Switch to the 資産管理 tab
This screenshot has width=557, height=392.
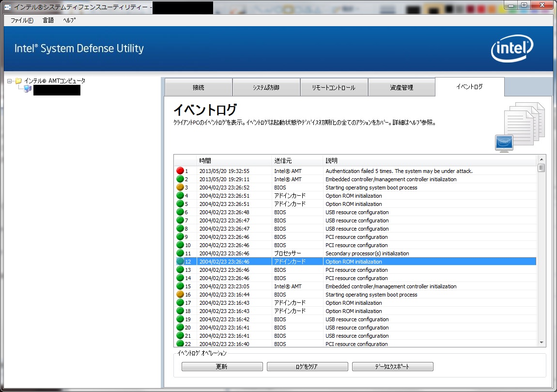(402, 87)
